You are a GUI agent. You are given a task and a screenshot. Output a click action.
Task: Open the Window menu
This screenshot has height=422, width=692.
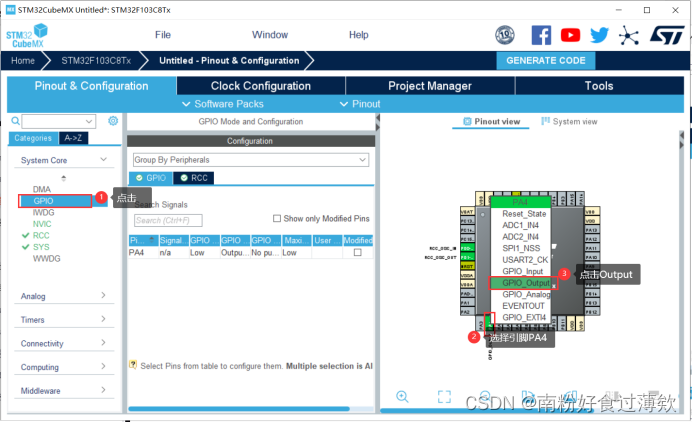270,35
